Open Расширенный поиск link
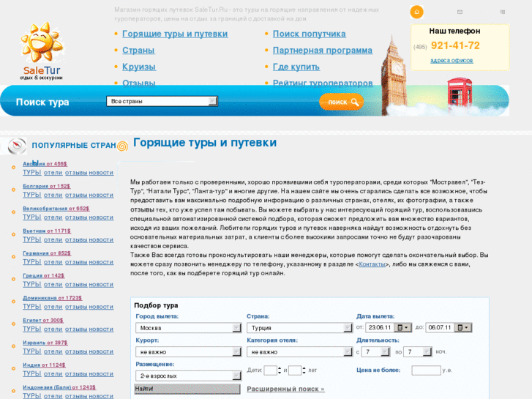 pyautogui.click(x=285, y=389)
